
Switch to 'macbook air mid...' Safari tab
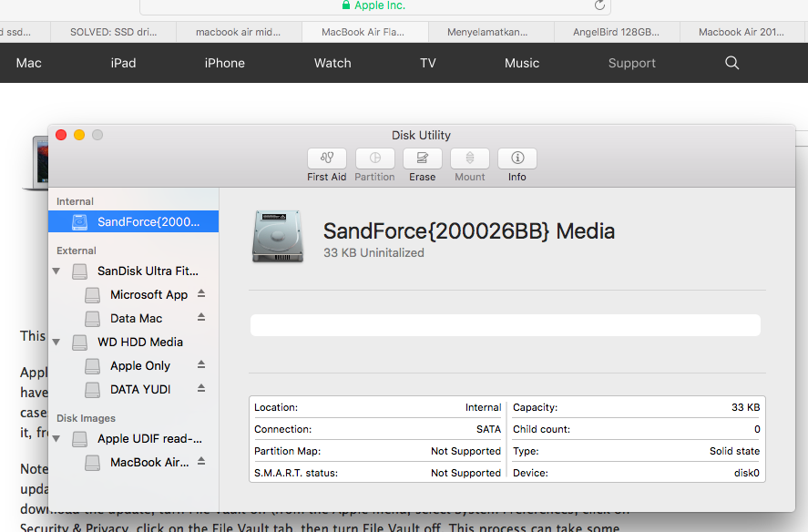[x=239, y=32]
